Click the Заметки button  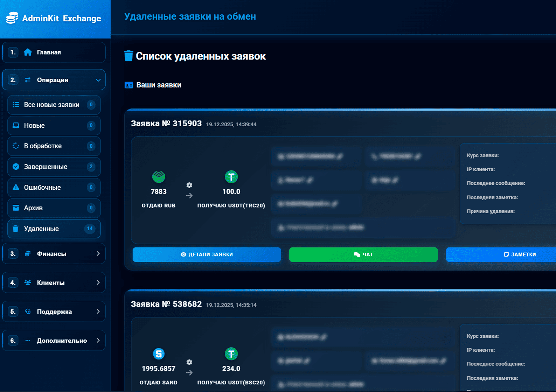coord(520,254)
